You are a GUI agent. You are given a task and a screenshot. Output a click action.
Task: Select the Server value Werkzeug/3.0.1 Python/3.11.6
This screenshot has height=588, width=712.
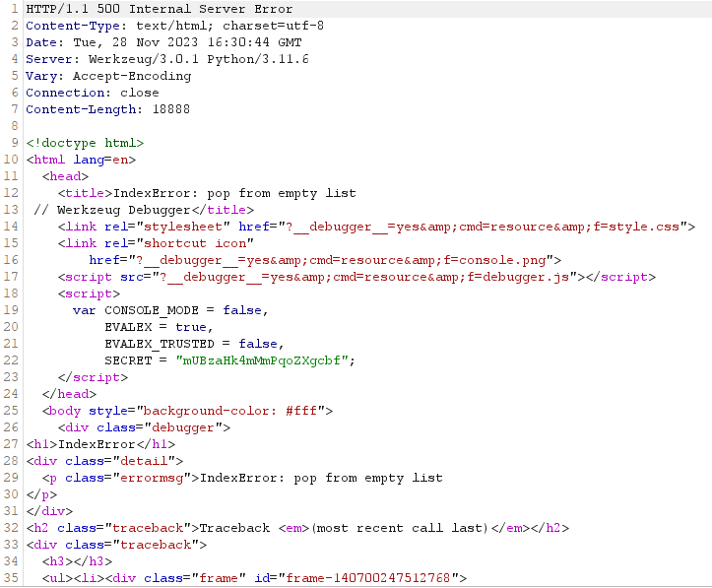(x=198, y=59)
